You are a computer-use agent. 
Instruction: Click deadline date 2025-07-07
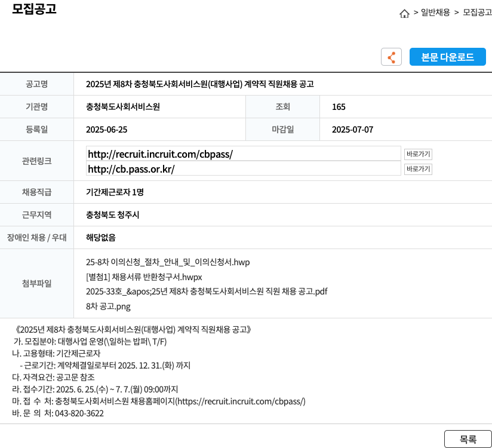pyautogui.click(x=353, y=130)
